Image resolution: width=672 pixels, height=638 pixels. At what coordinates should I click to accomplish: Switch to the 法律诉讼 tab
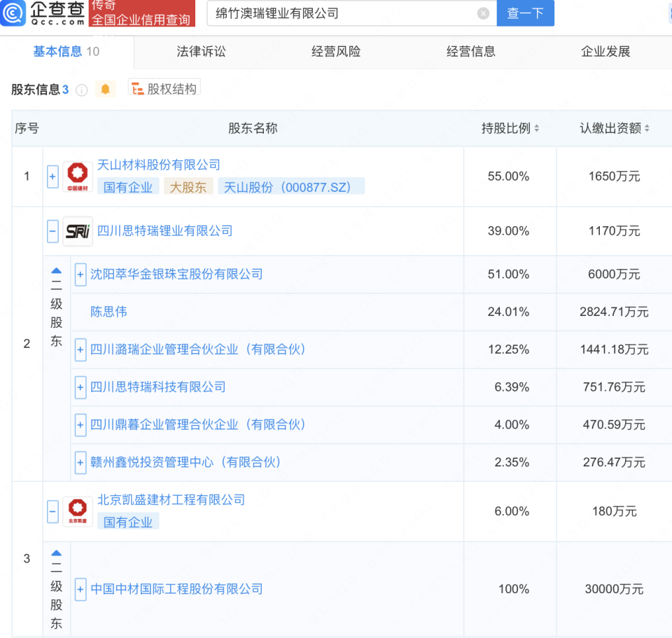201,51
